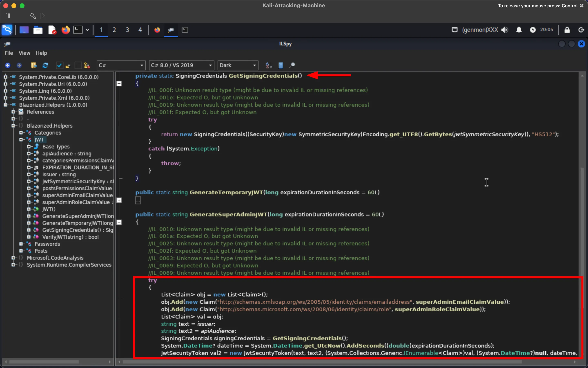Click the Forward navigation arrow in ILSpy

[x=19, y=65]
